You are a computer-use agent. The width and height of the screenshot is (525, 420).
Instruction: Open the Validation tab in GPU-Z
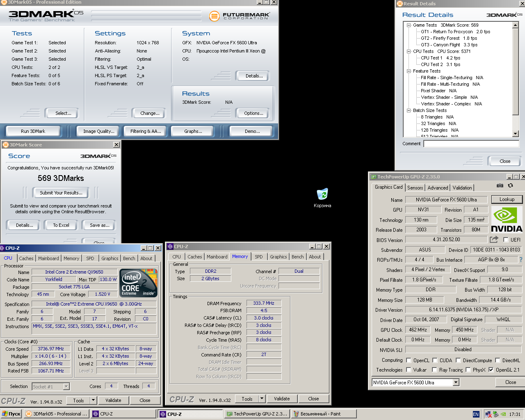point(462,187)
